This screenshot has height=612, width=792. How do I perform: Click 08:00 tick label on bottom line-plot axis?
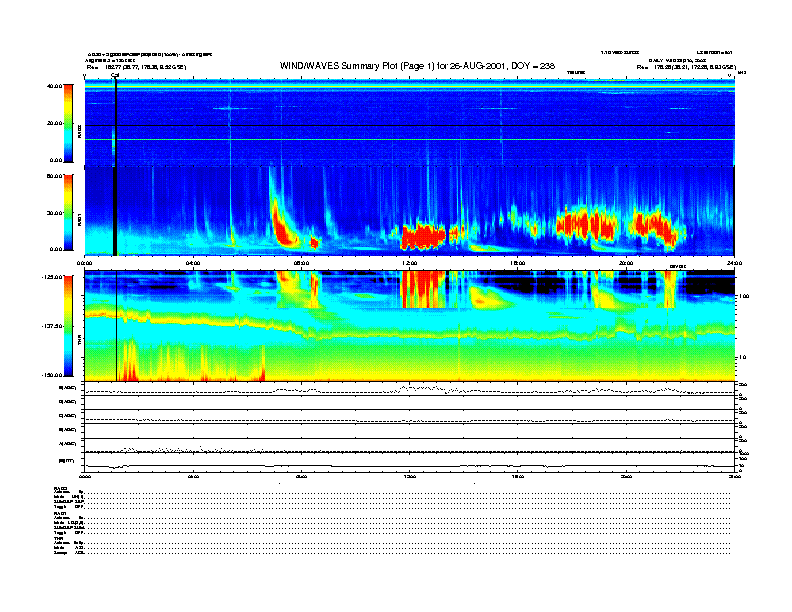click(301, 476)
